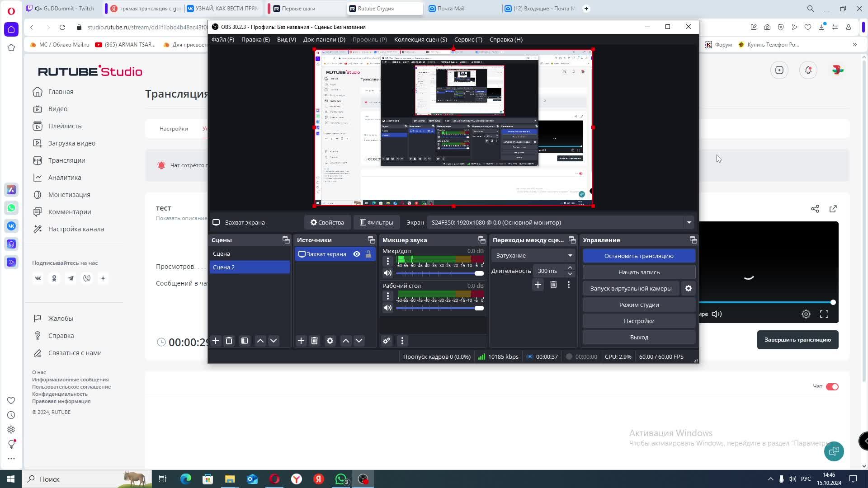The width and height of the screenshot is (868, 488).
Task: Click Остановить трансляцию button
Action: pos(639,256)
